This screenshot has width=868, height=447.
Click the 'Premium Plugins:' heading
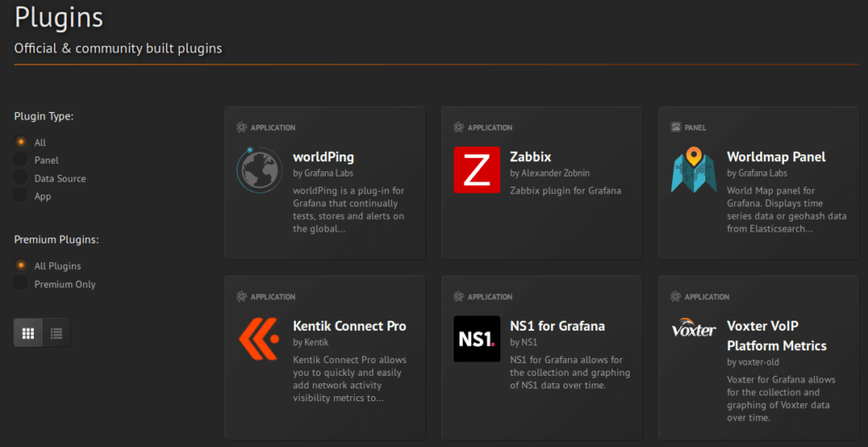point(57,240)
